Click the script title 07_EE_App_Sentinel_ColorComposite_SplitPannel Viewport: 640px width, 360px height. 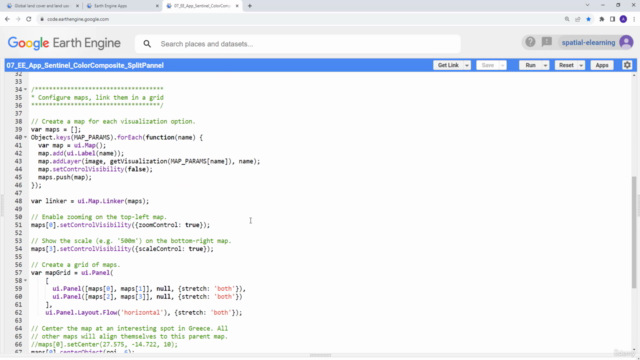tap(85, 65)
